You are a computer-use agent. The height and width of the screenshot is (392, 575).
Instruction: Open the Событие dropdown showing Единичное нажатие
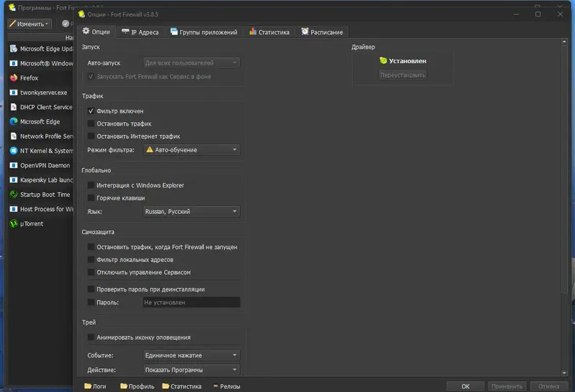(x=191, y=355)
